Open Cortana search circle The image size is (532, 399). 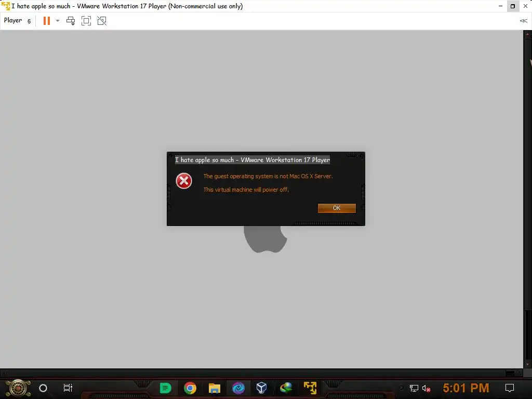43,388
